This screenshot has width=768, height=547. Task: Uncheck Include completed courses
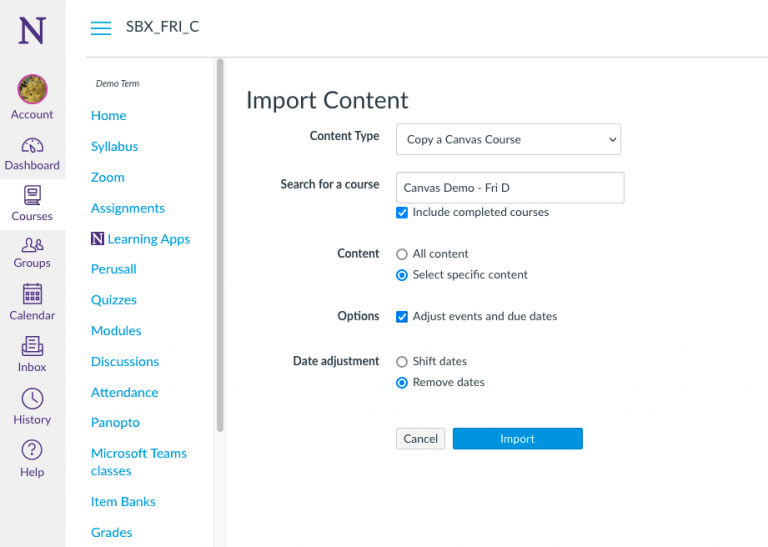coord(402,213)
